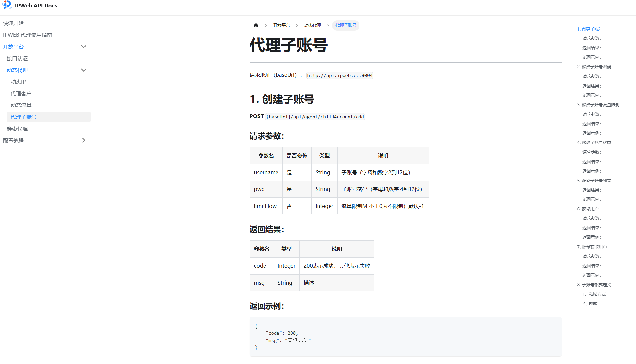
Task: Click the msg row in result table
Action: click(x=312, y=283)
